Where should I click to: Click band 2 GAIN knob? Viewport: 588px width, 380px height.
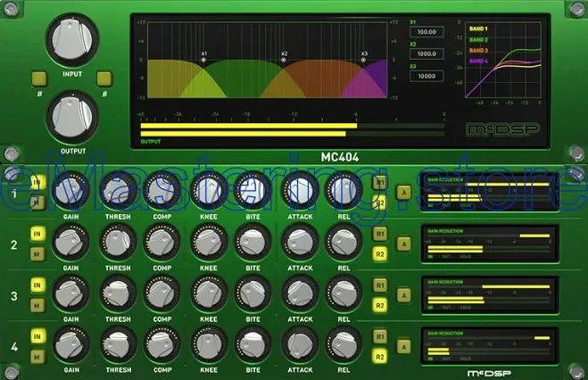tap(70, 243)
